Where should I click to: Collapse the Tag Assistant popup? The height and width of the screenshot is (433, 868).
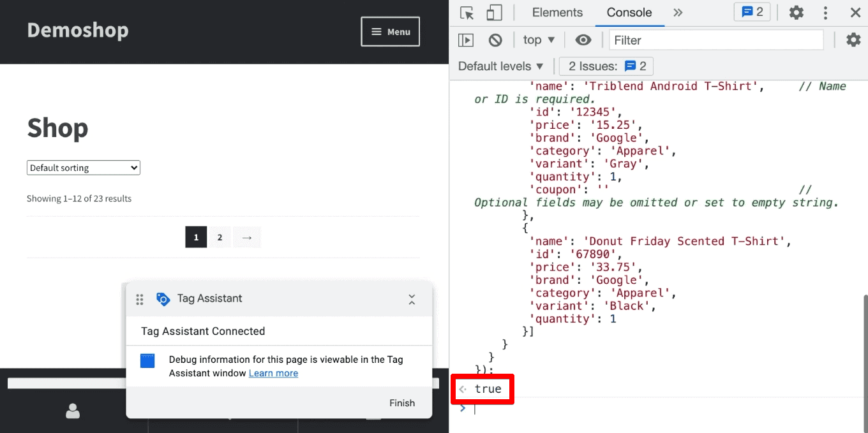point(412,298)
